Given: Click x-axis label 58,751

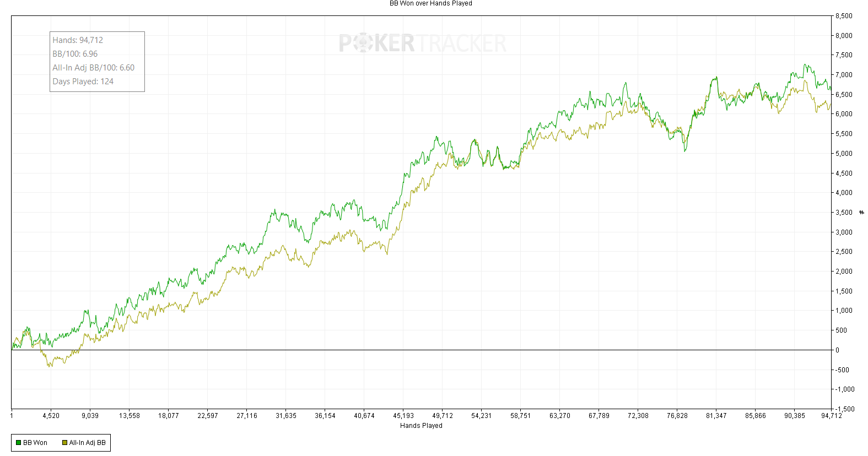Looking at the screenshot, I should [520, 416].
